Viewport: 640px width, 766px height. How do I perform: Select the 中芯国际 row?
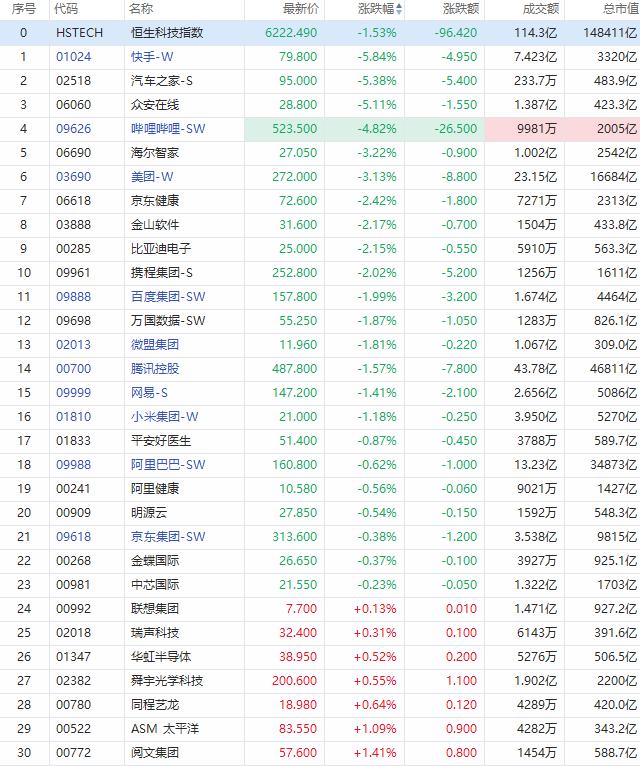click(320, 584)
